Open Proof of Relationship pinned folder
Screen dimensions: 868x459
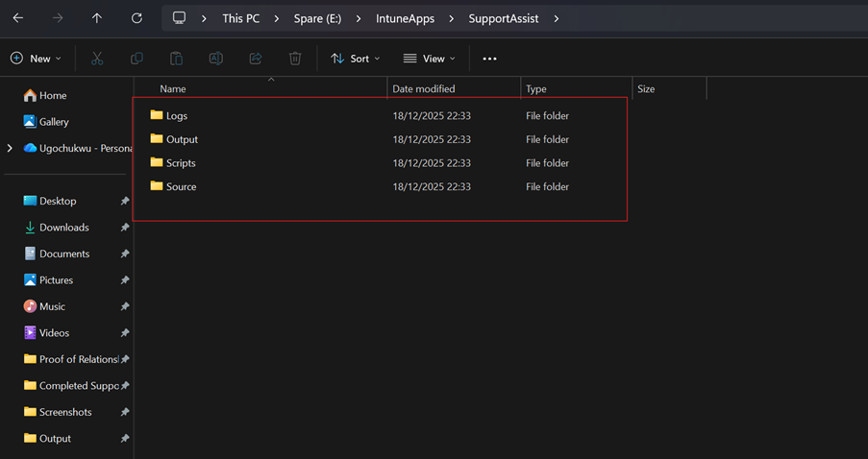coord(71,359)
